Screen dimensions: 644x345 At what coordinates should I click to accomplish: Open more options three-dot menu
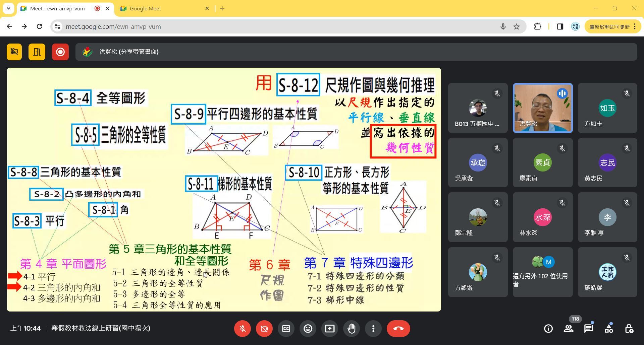[373, 329]
